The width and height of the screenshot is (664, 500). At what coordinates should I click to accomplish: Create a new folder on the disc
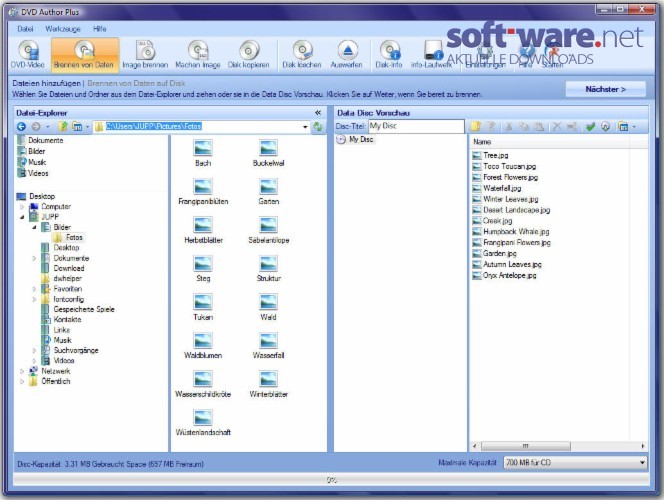pos(476,126)
